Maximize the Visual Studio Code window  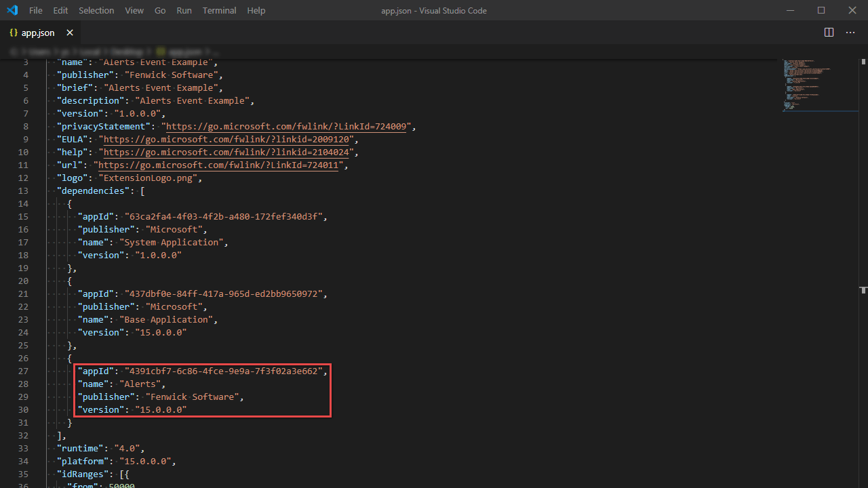(x=821, y=10)
